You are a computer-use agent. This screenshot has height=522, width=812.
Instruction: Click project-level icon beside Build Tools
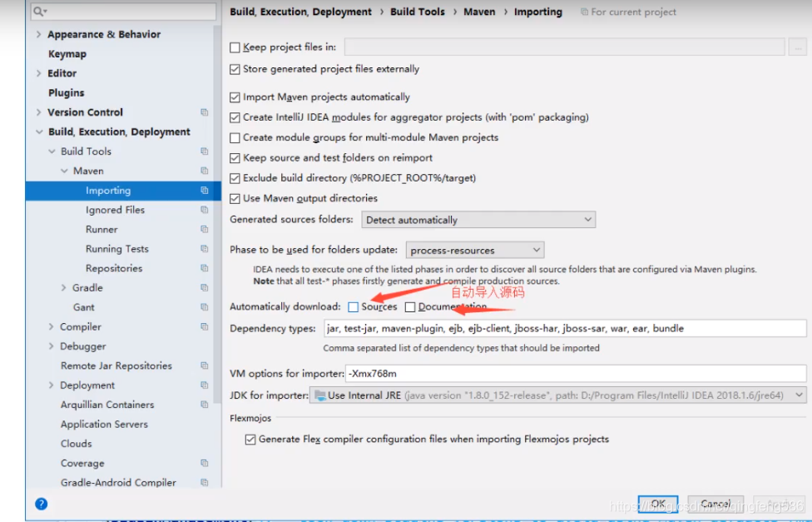click(x=205, y=152)
